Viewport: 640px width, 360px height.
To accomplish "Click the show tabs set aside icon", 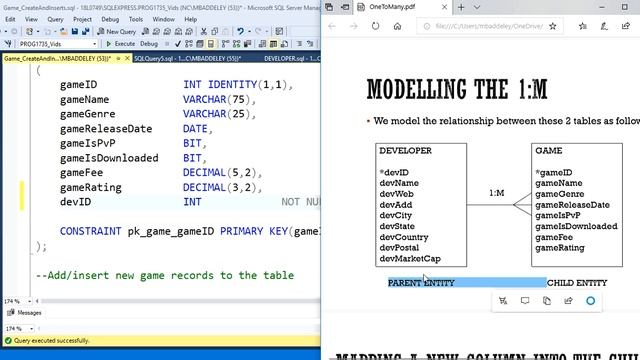I will click(x=329, y=7).
